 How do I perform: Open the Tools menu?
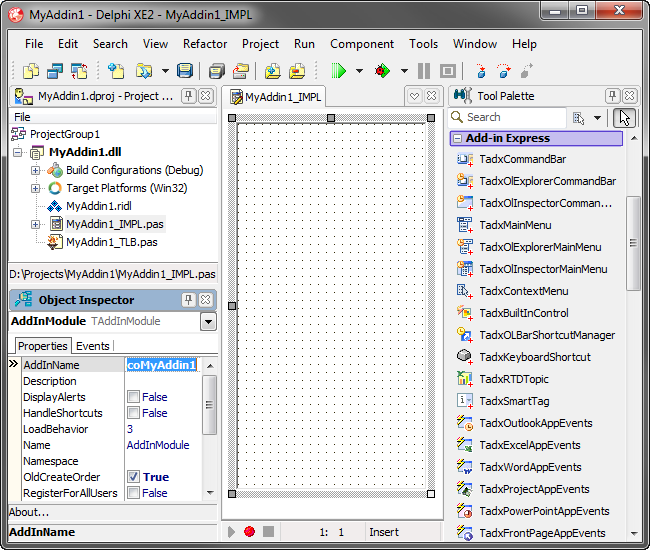tap(423, 44)
